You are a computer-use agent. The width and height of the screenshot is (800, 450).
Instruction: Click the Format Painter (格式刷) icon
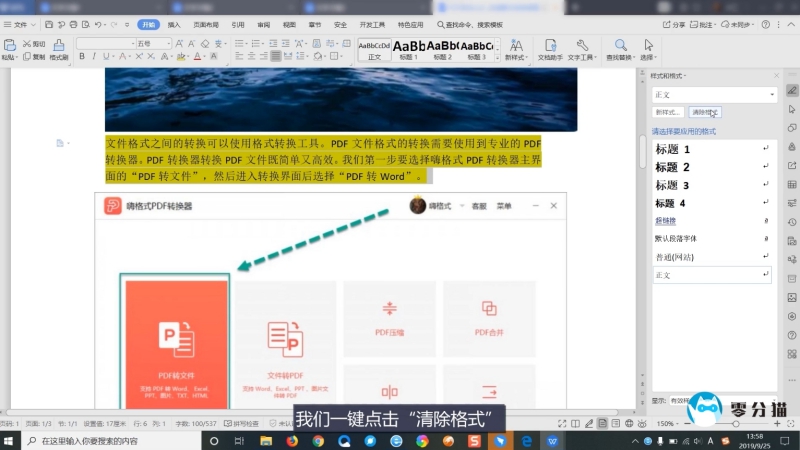pyautogui.click(x=59, y=49)
